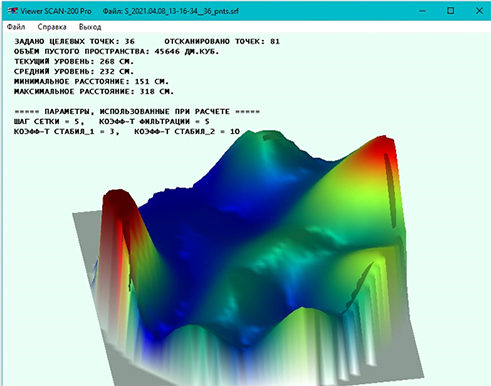Click the .srf file name in title bar
Screen dimensions: 491x386
pyautogui.click(x=182, y=11)
